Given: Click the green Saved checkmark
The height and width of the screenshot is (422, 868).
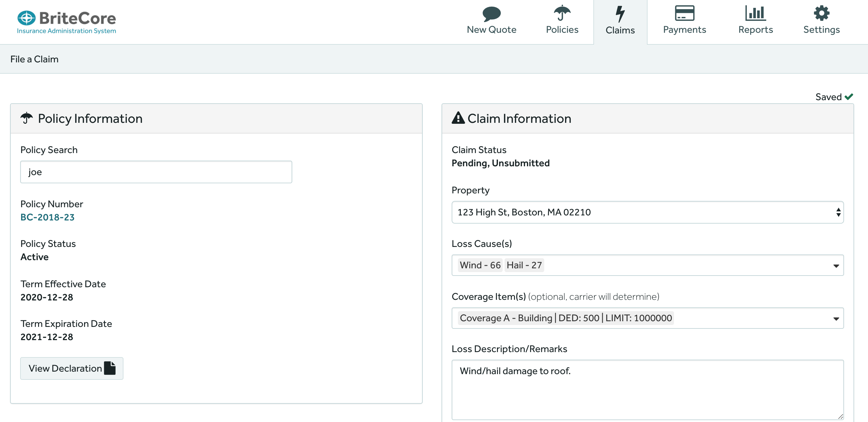Looking at the screenshot, I should tap(849, 97).
